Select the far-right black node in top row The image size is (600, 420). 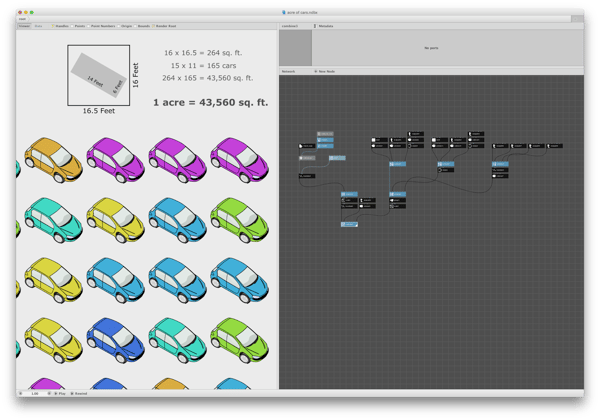click(x=554, y=146)
